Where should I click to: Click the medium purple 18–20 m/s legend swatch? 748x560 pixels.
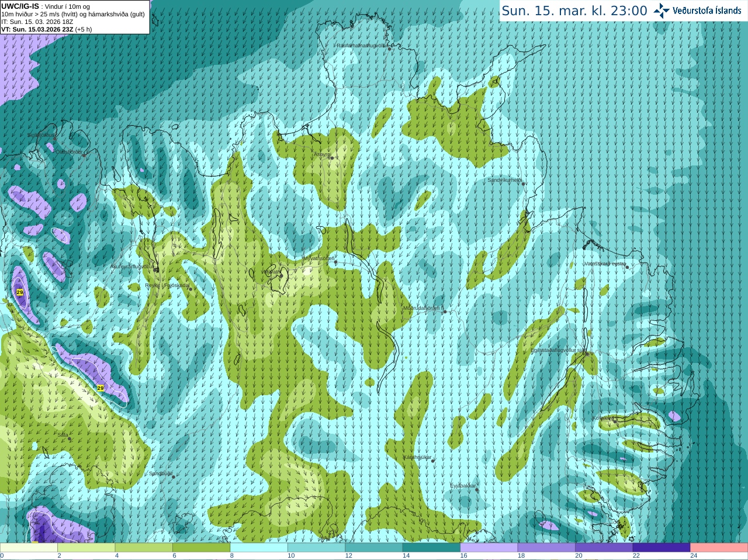tap(546, 548)
